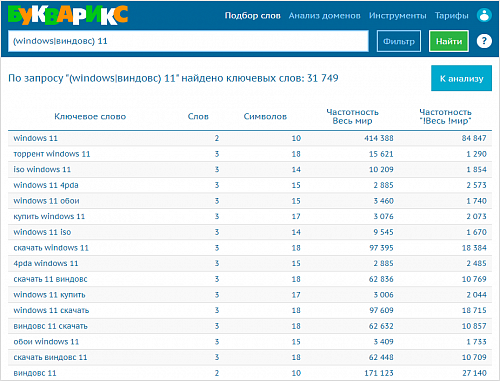
Task: Sort by Слов column header
Action: click(198, 116)
